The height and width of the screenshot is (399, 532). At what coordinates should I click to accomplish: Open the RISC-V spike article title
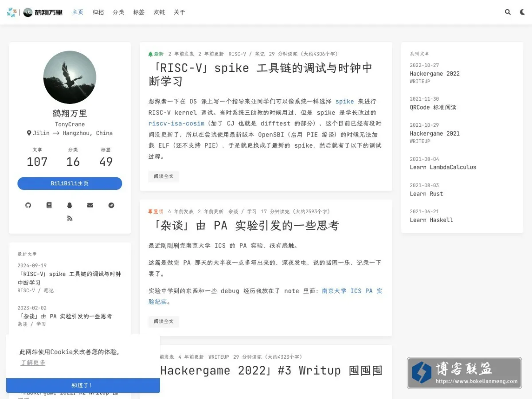pyautogui.click(x=260, y=74)
